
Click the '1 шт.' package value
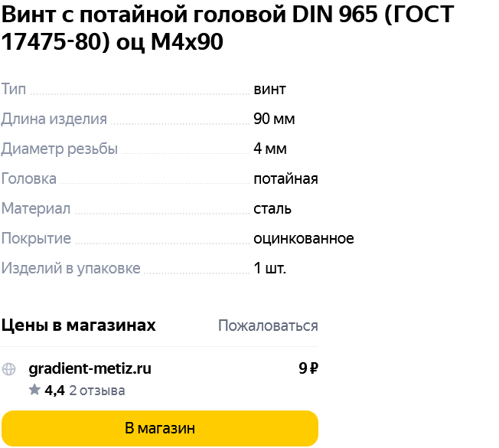tap(270, 268)
